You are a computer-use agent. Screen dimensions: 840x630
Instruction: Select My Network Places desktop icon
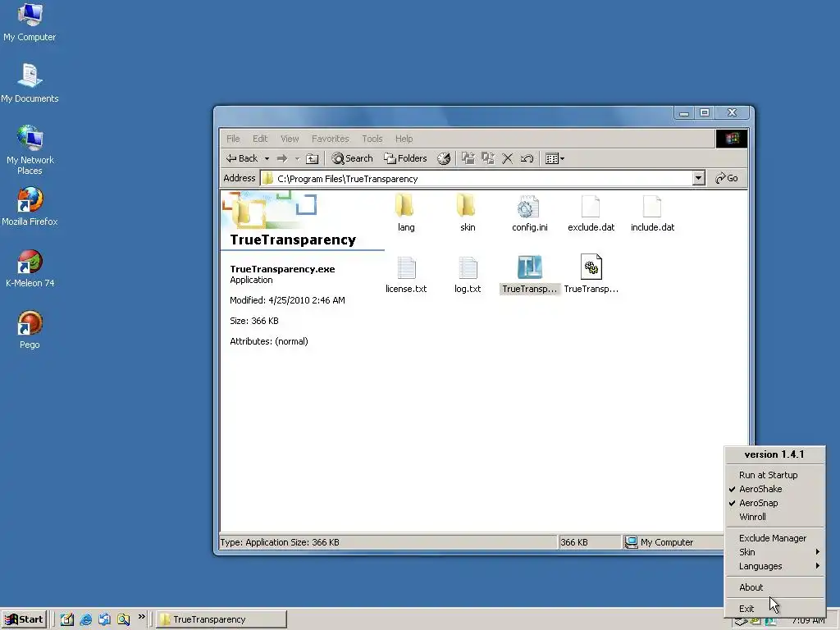[30, 149]
